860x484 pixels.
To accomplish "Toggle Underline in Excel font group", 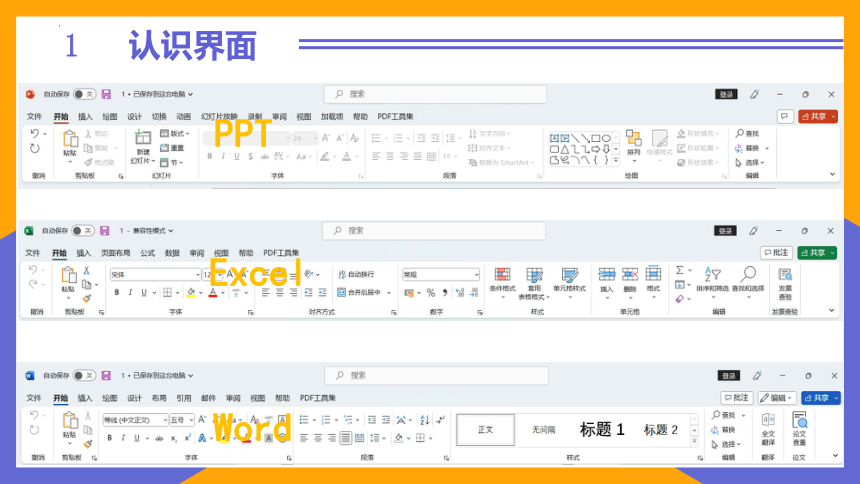I will pos(144,292).
